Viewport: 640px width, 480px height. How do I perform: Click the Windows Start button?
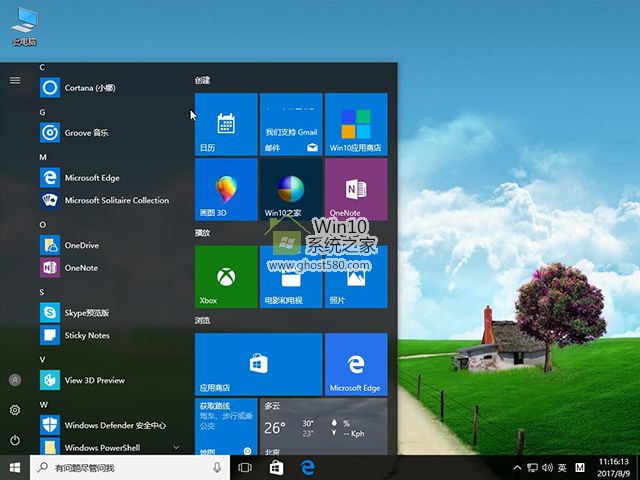click(x=15, y=467)
